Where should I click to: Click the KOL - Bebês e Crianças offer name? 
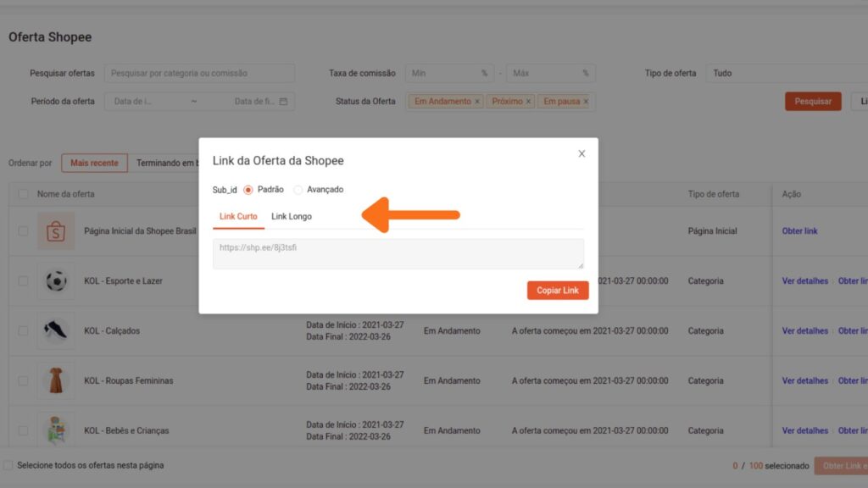coord(126,430)
